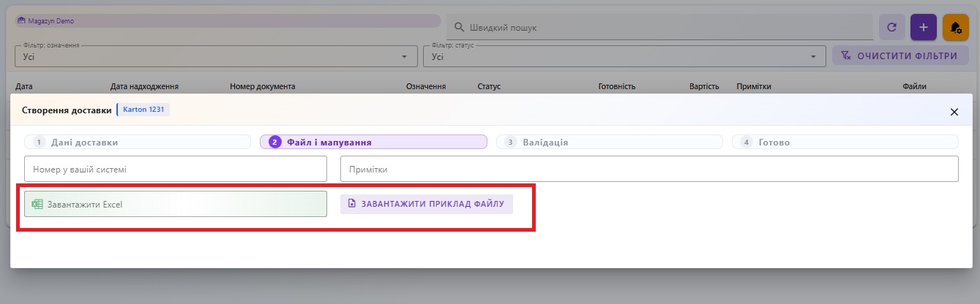The width and height of the screenshot is (980, 304).
Task: Open the Фільтр: означення dropdown
Action: (215, 56)
